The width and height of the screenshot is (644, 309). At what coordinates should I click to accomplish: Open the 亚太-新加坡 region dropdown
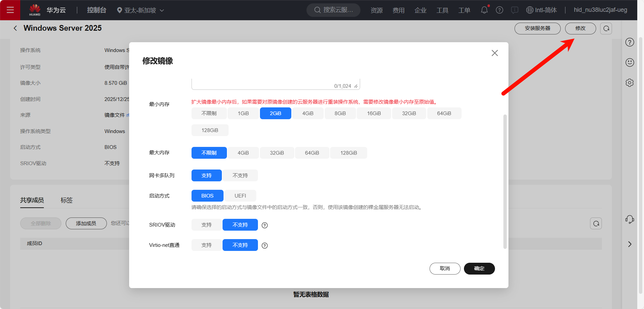tap(140, 10)
